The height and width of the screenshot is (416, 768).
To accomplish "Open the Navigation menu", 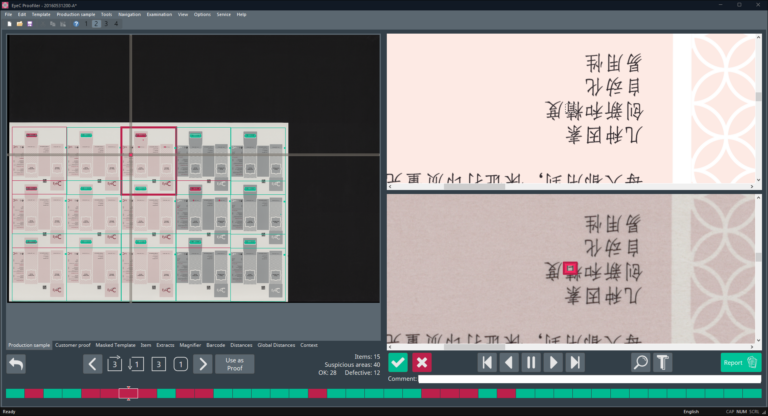I will 129,15.
